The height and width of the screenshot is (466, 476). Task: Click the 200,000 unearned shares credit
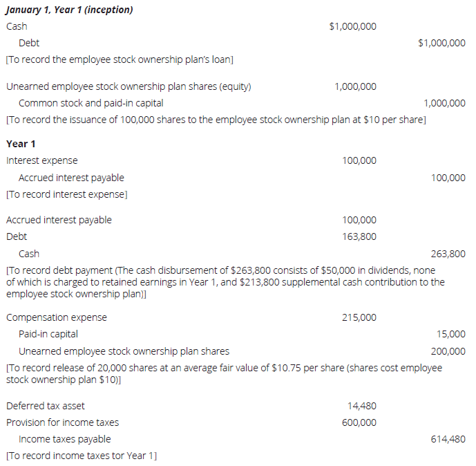tap(448, 351)
